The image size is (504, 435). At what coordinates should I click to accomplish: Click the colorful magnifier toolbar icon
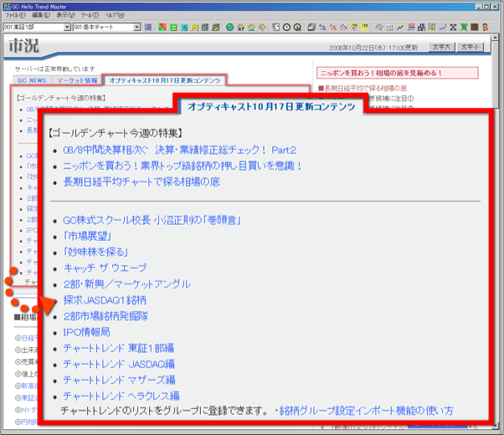click(x=378, y=28)
